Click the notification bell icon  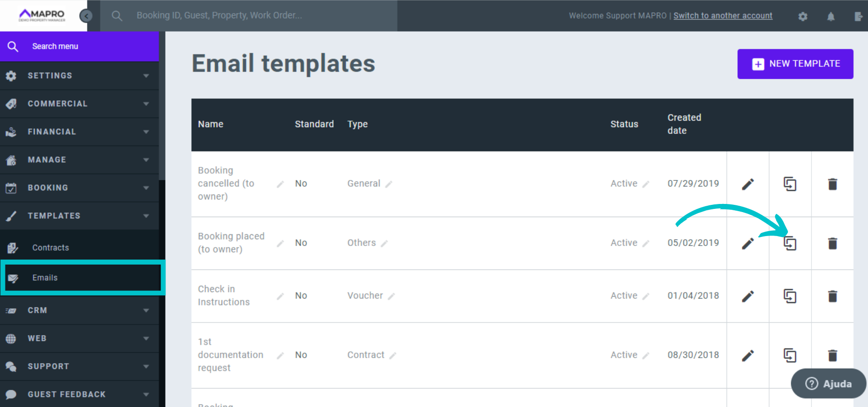click(831, 16)
